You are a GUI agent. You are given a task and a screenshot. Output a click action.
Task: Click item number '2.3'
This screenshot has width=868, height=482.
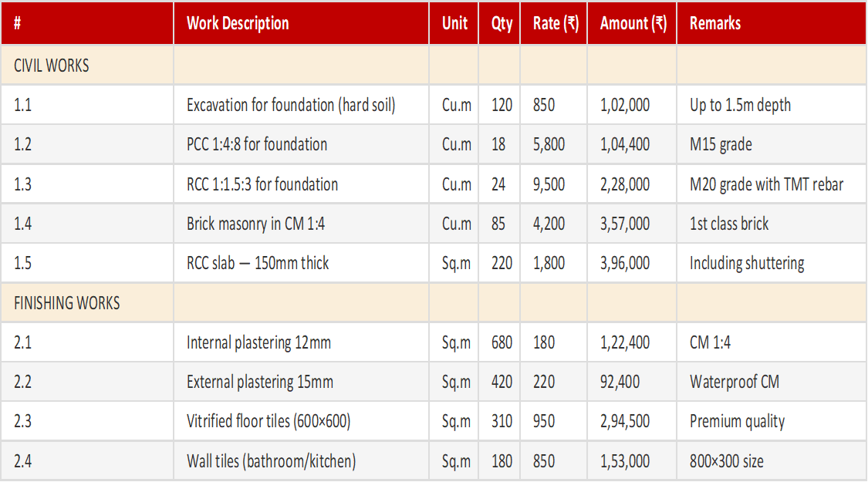click(22, 421)
